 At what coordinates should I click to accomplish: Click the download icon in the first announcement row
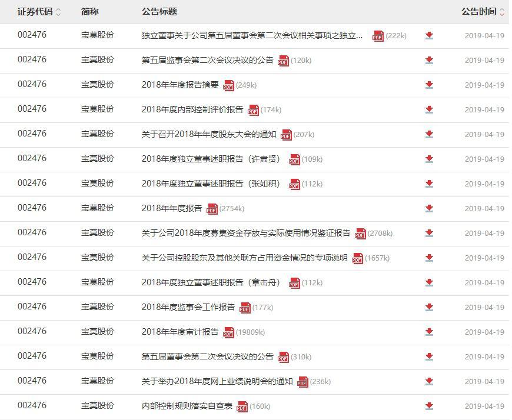coord(429,36)
